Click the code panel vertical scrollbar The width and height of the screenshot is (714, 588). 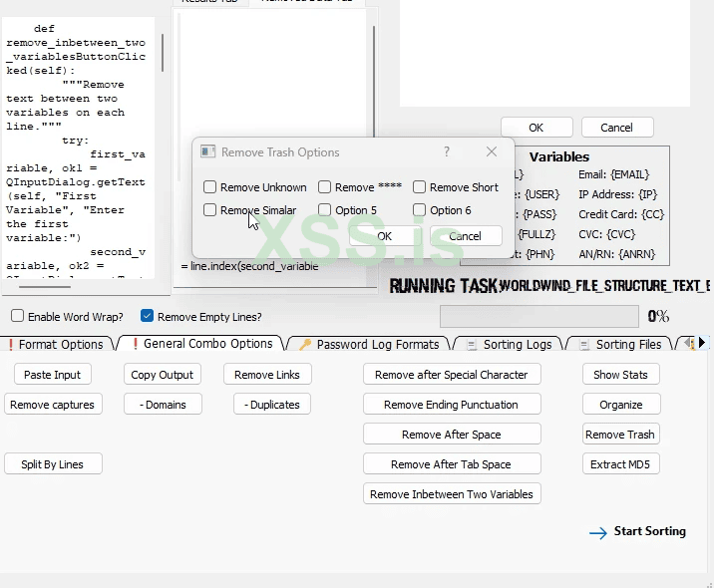pos(163,53)
